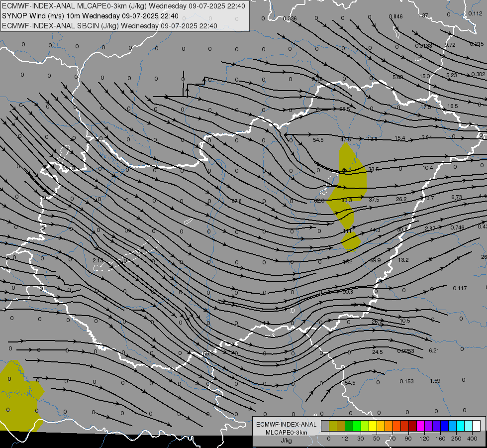Screen dimensions: 487x448
Task: Select the lime green legend swatch
Action: click(x=365, y=426)
